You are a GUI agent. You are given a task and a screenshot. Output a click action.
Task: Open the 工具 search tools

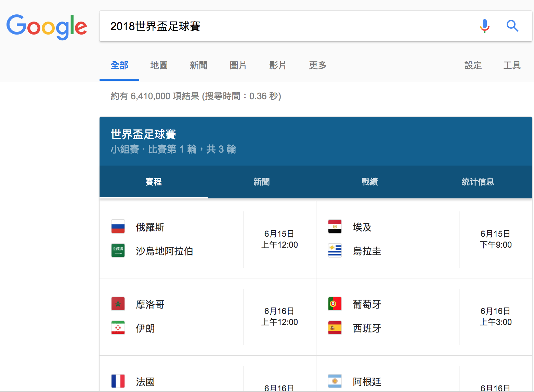[512, 65]
